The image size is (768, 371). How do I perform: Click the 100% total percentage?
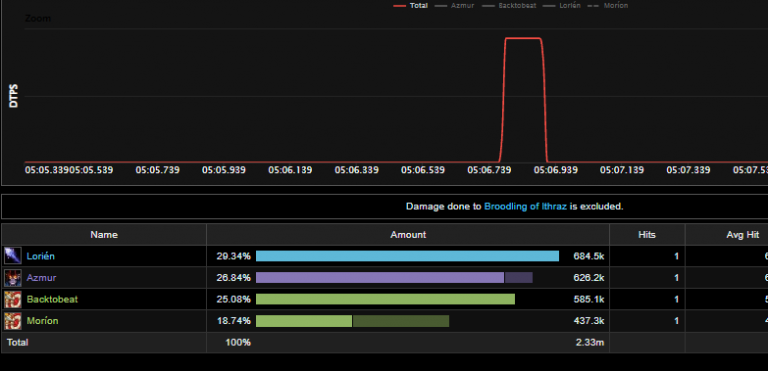[238, 342]
